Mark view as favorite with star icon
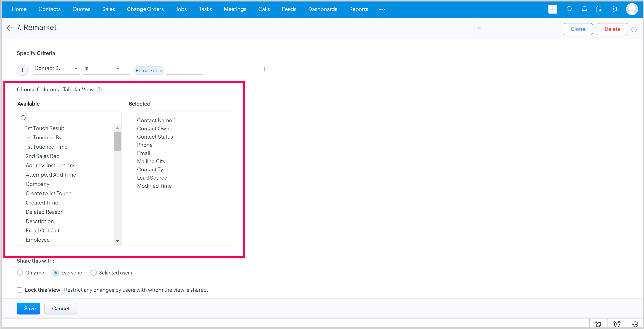The height and width of the screenshot is (329, 644). coord(479,28)
